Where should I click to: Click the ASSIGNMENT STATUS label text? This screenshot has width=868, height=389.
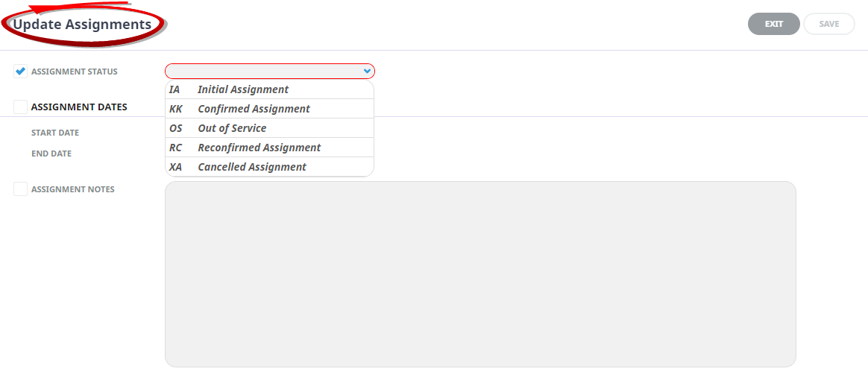coord(74,72)
